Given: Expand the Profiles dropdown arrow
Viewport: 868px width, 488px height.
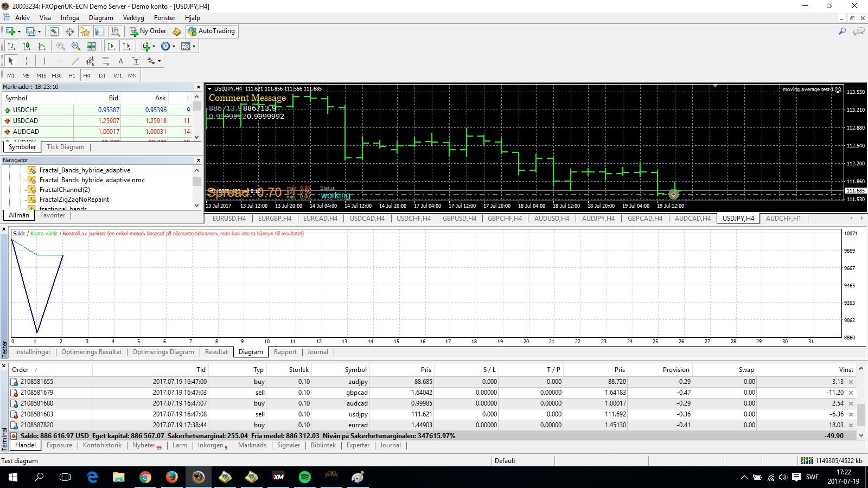Looking at the screenshot, I should click(x=39, y=31).
